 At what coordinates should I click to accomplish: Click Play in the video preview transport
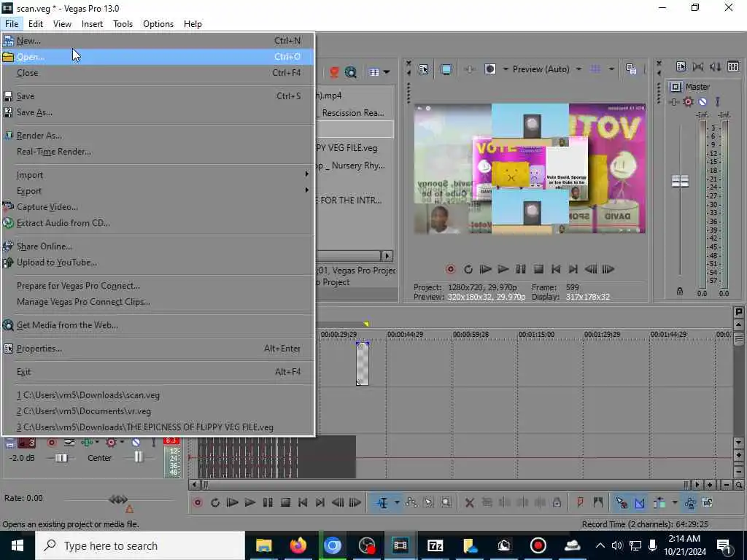503,270
